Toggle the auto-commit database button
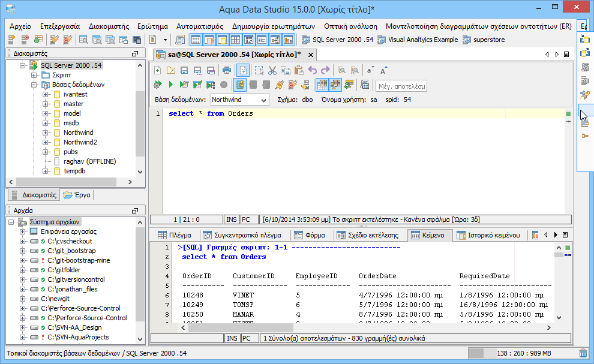This screenshot has width=594, height=364. [x=240, y=85]
